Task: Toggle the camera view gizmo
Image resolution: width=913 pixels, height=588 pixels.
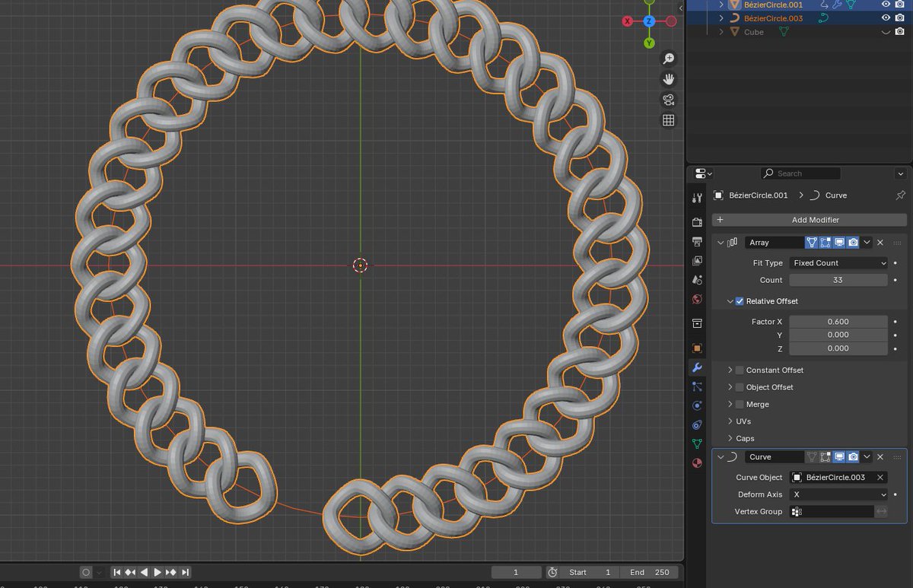Action: (669, 100)
